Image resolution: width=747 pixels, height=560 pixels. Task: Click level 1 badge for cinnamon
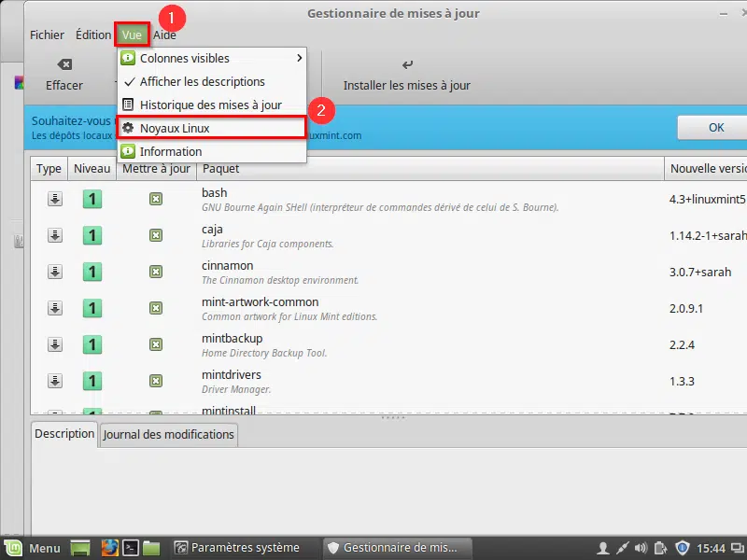[x=92, y=272]
